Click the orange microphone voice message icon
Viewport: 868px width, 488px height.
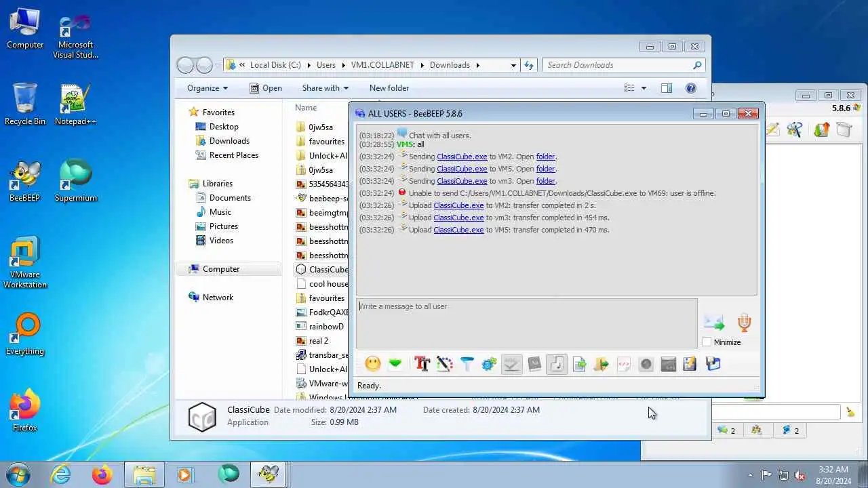744,323
